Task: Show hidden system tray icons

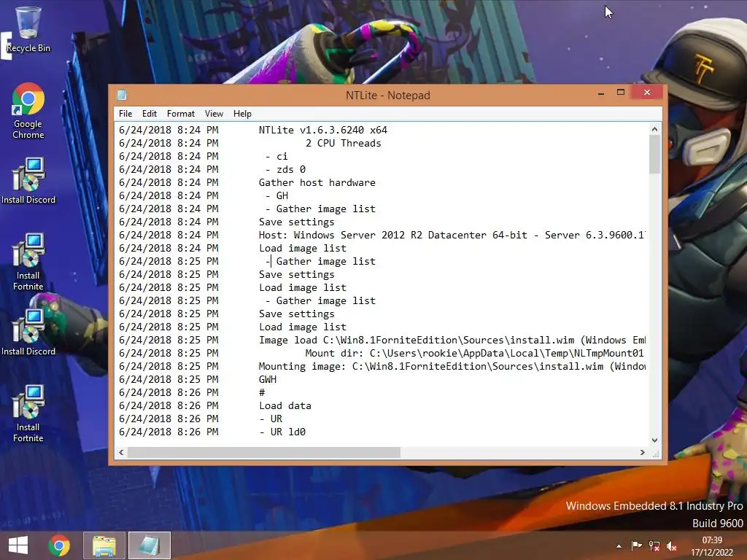Action: pyautogui.click(x=619, y=546)
